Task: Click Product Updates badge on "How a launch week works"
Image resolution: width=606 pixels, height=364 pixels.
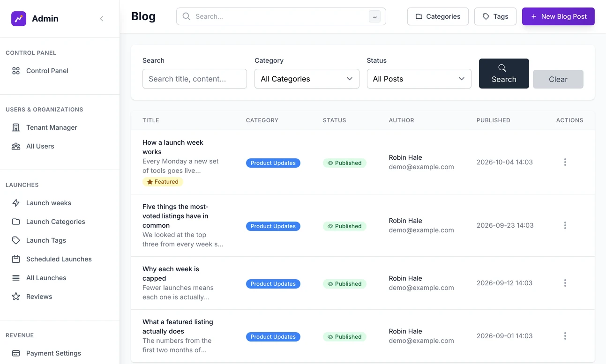Action: click(273, 163)
